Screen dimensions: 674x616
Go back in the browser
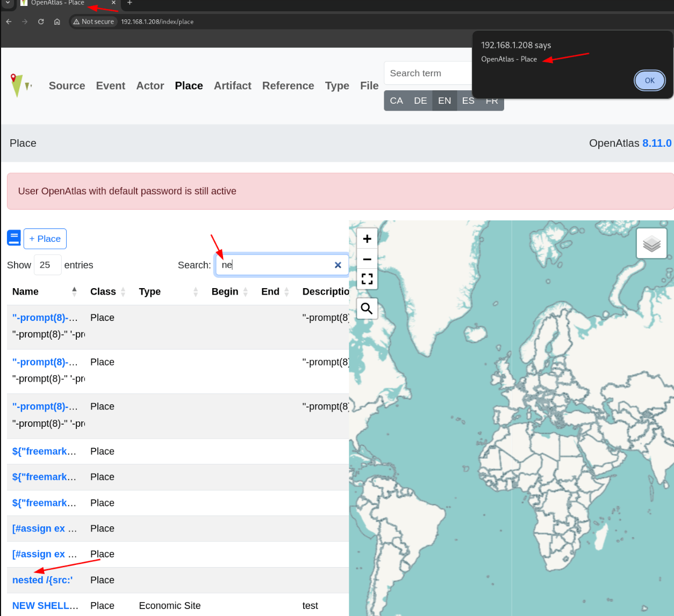pos(9,22)
